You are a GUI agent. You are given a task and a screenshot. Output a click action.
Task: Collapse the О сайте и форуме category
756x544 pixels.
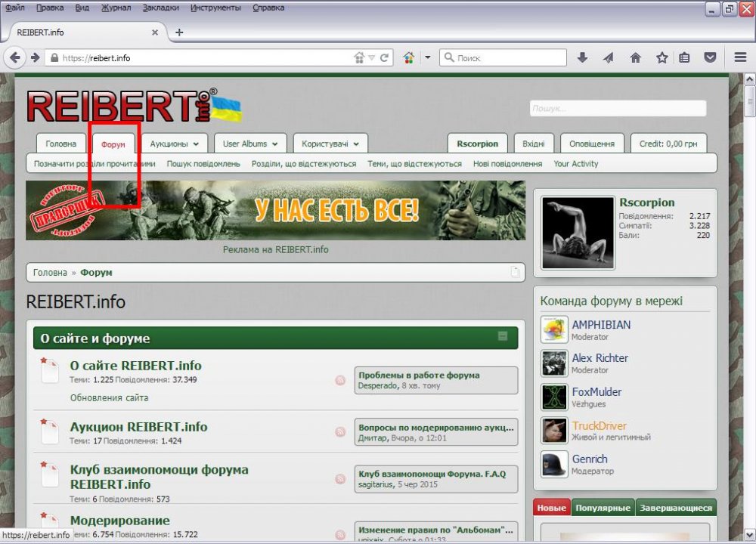tap(503, 337)
